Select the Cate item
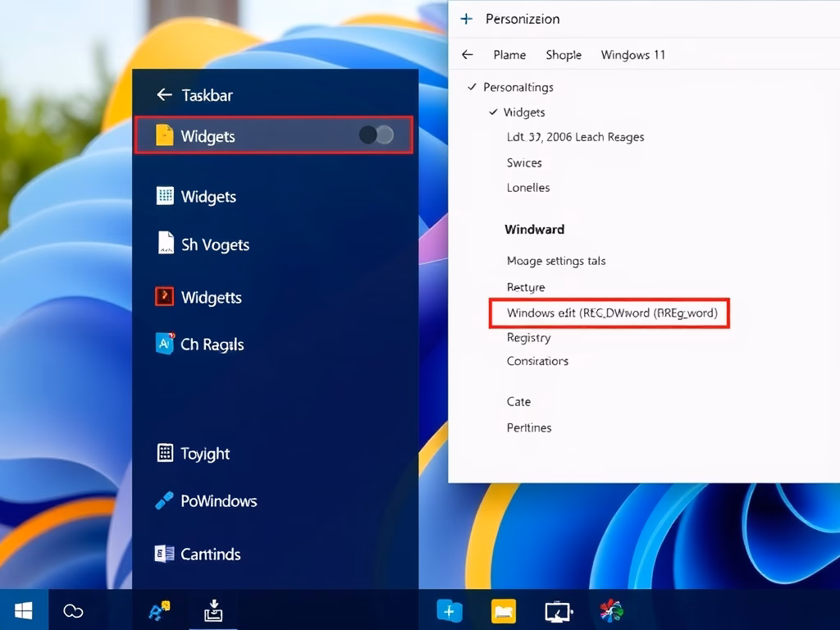This screenshot has width=840, height=630. pyautogui.click(x=518, y=402)
